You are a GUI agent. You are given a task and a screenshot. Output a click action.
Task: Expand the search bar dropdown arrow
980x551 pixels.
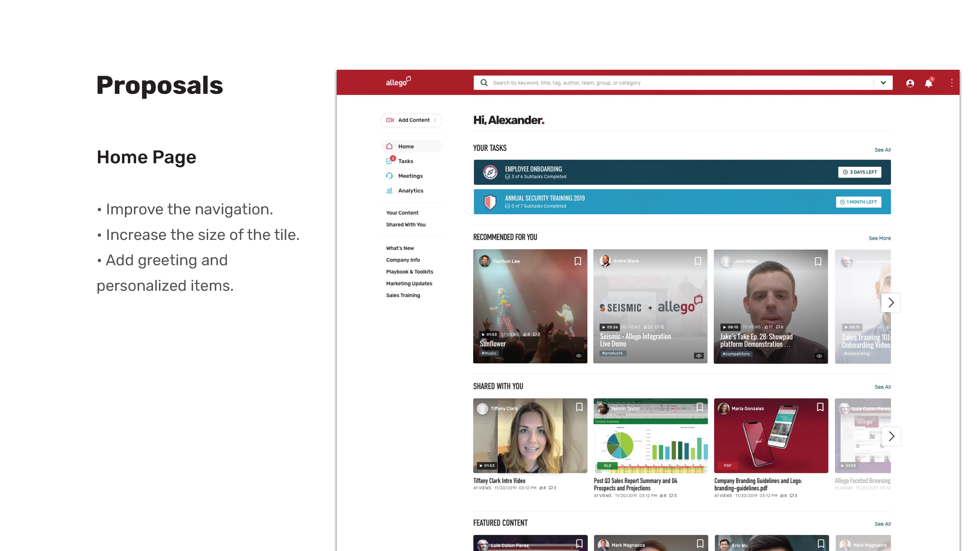883,82
